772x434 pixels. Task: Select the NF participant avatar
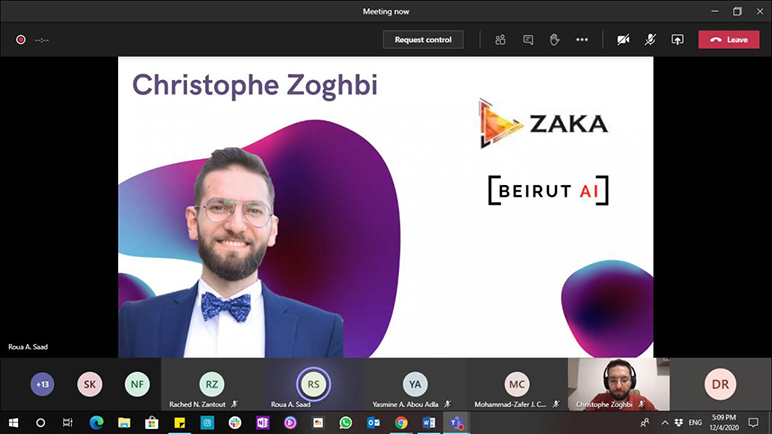(137, 384)
